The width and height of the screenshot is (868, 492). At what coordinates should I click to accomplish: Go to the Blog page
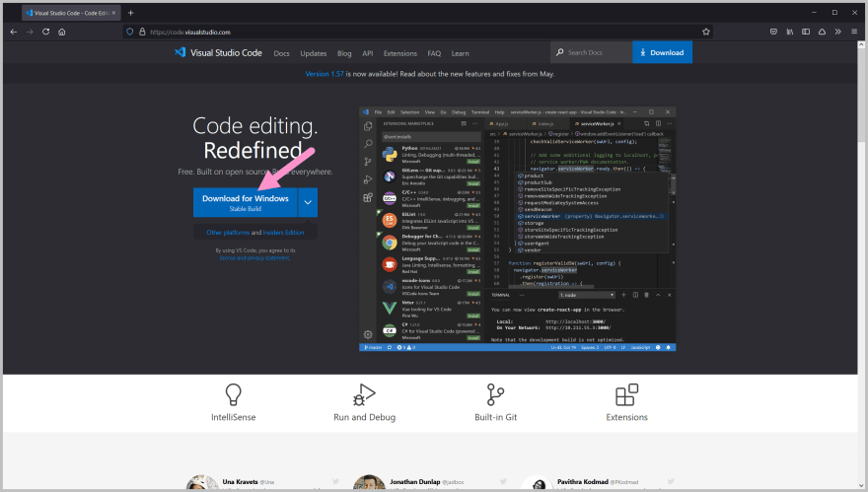344,53
